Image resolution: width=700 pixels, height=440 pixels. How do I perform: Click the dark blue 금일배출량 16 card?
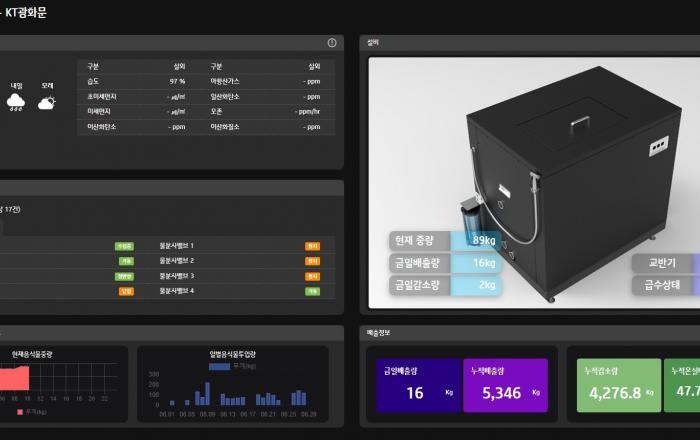414,386
